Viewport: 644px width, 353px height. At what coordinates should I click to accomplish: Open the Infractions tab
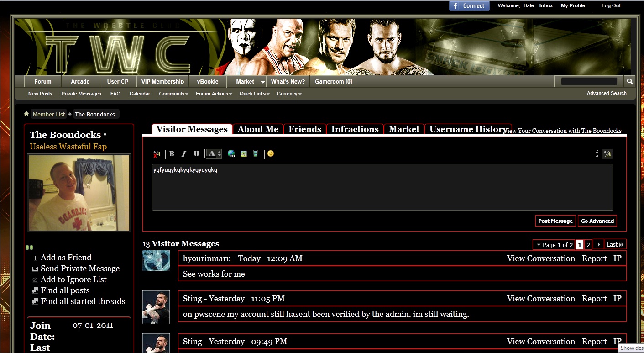coord(355,129)
